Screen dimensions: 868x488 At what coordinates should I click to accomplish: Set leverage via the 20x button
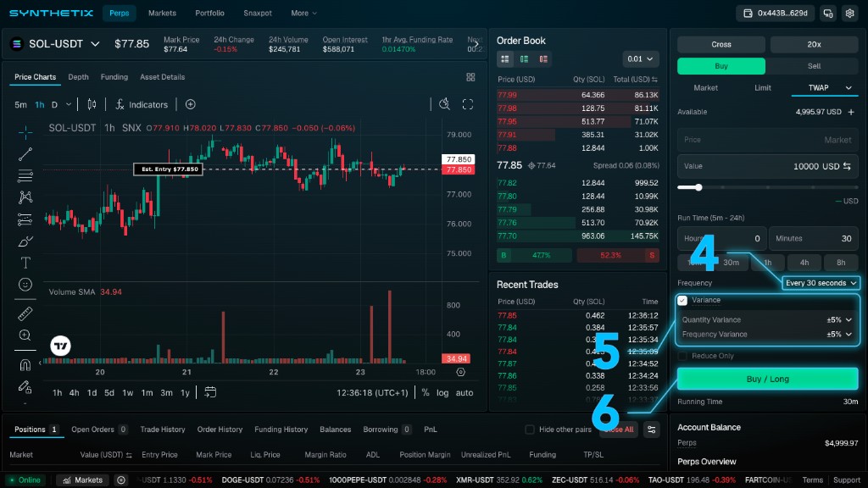[814, 44]
